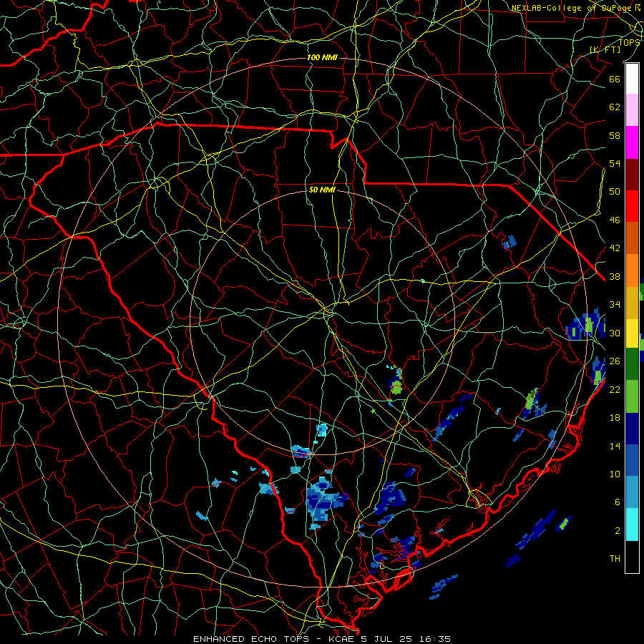Image resolution: width=644 pixels, height=644 pixels.
Task: Select the legend value 18
Action: (x=615, y=418)
